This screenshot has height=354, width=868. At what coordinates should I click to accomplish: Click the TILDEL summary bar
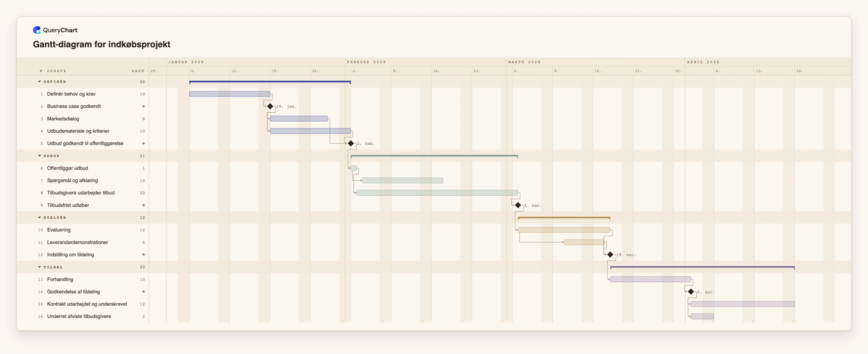point(702,267)
